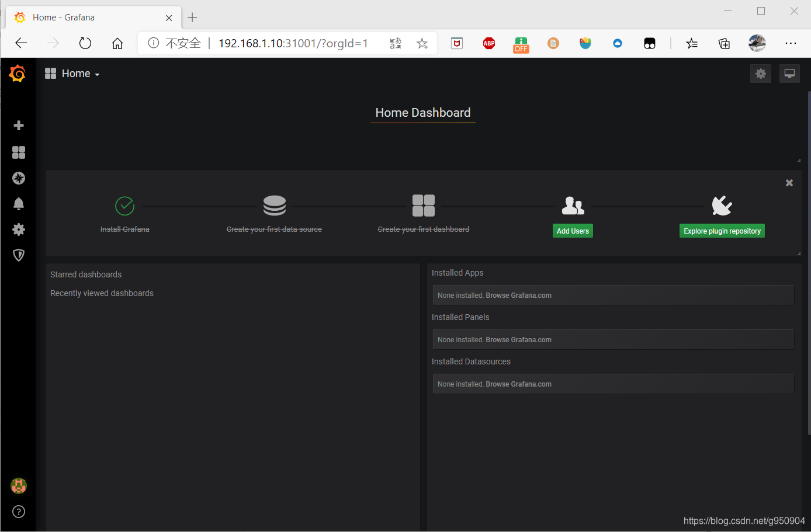Click the data source database icon
This screenshot has width=811, height=532.
point(275,206)
